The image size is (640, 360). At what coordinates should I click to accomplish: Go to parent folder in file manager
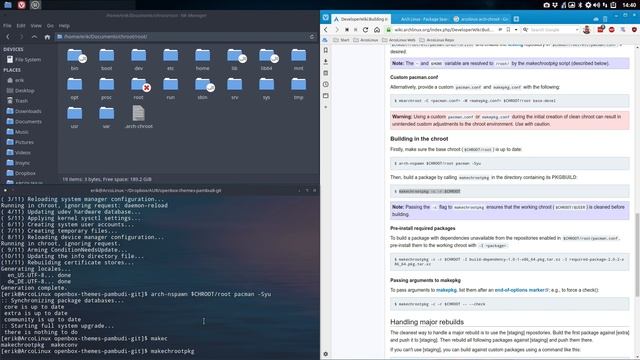34,37
